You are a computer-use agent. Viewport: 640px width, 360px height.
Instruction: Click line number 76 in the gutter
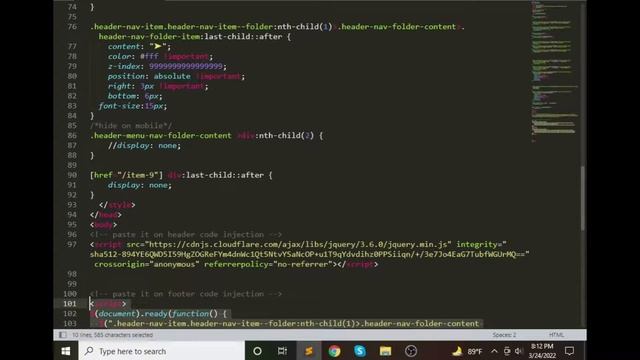click(x=72, y=27)
